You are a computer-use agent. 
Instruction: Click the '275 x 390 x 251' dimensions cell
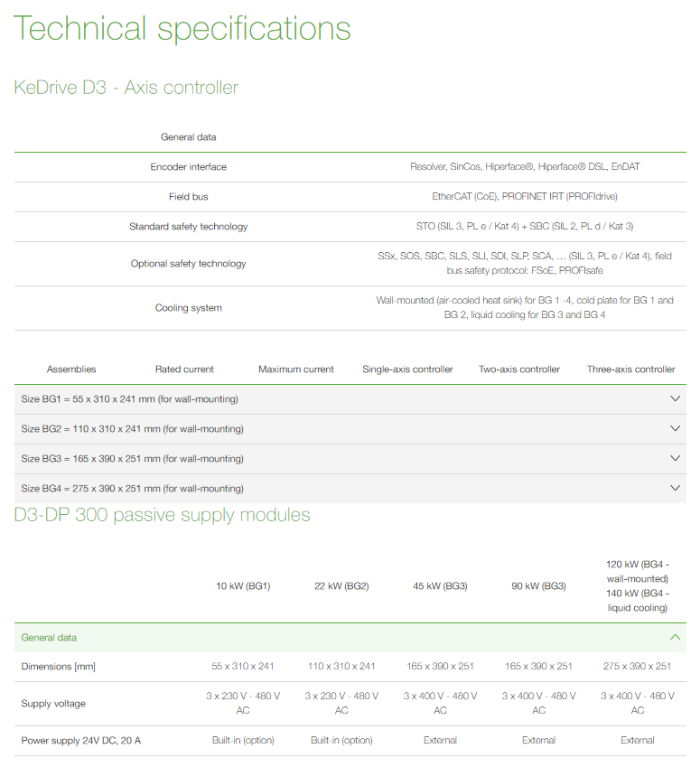[638, 666]
